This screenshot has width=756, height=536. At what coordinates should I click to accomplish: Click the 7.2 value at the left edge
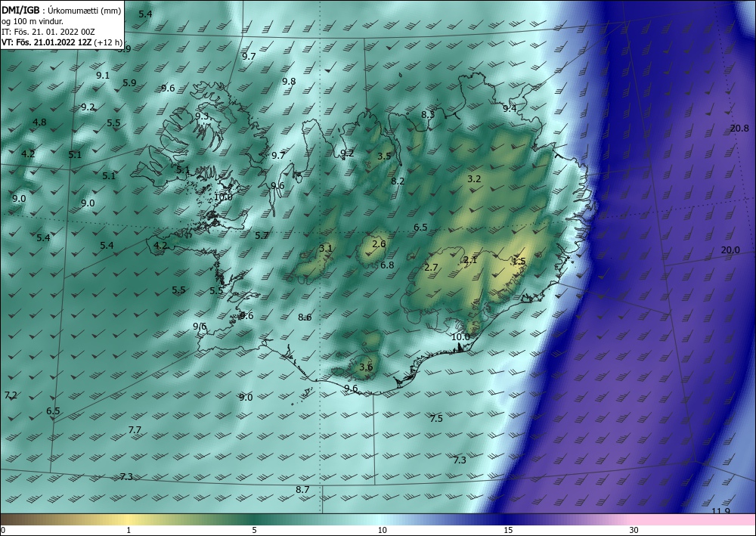tap(11, 395)
